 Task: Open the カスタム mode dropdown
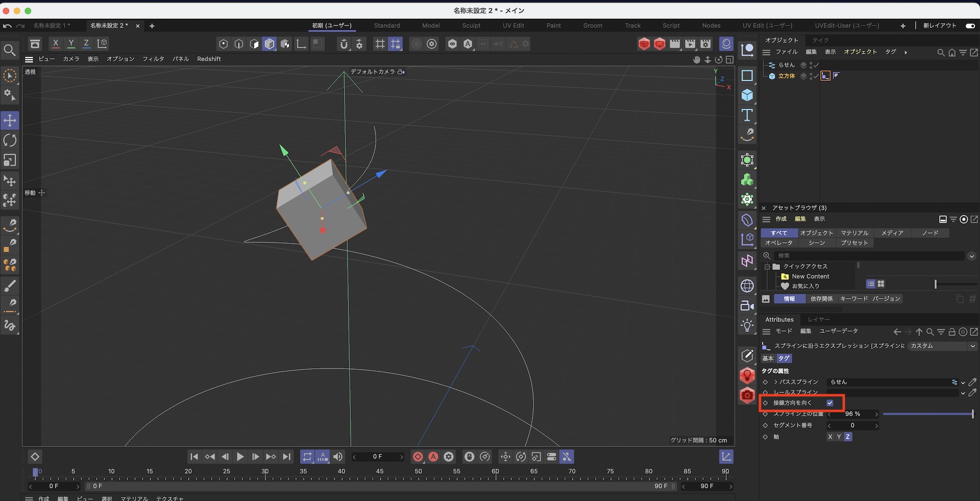tap(942, 346)
